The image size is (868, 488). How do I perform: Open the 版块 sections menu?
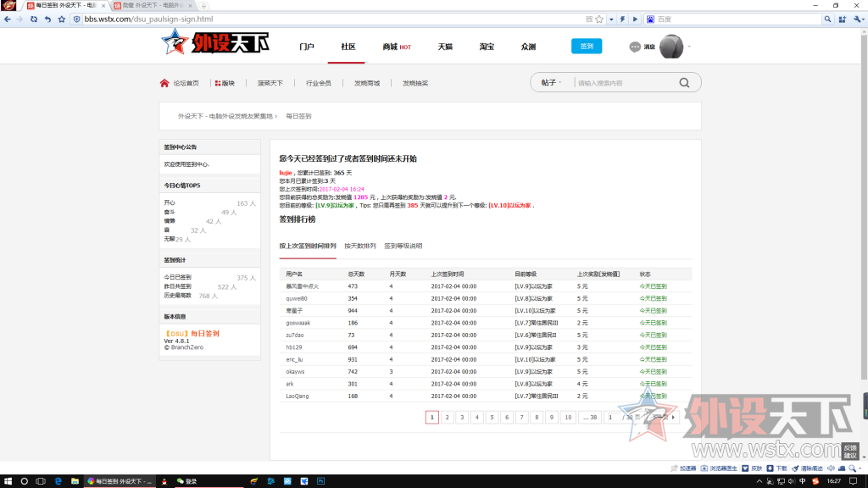click(x=225, y=83)
